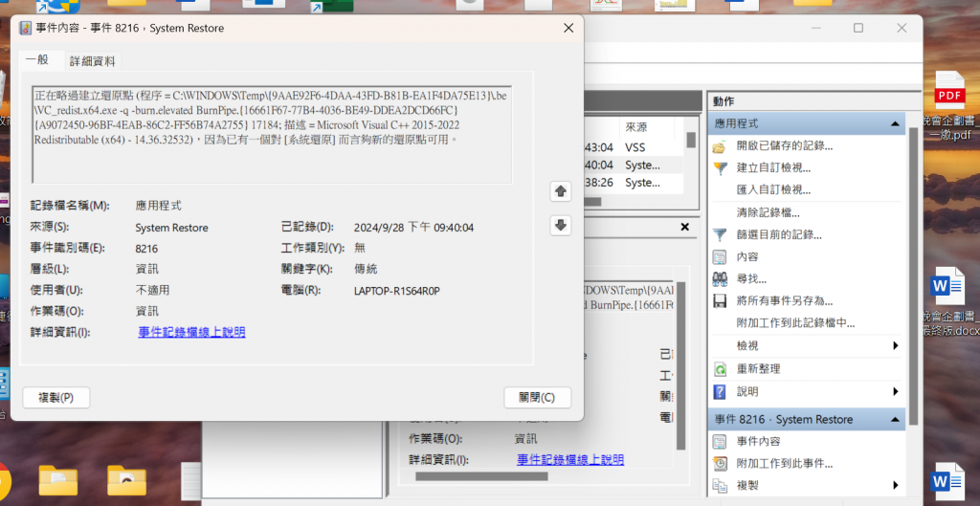
Task: Click the 將所有事件另存為 save icon
Action: pyautogui.click(x=720, y=301)
